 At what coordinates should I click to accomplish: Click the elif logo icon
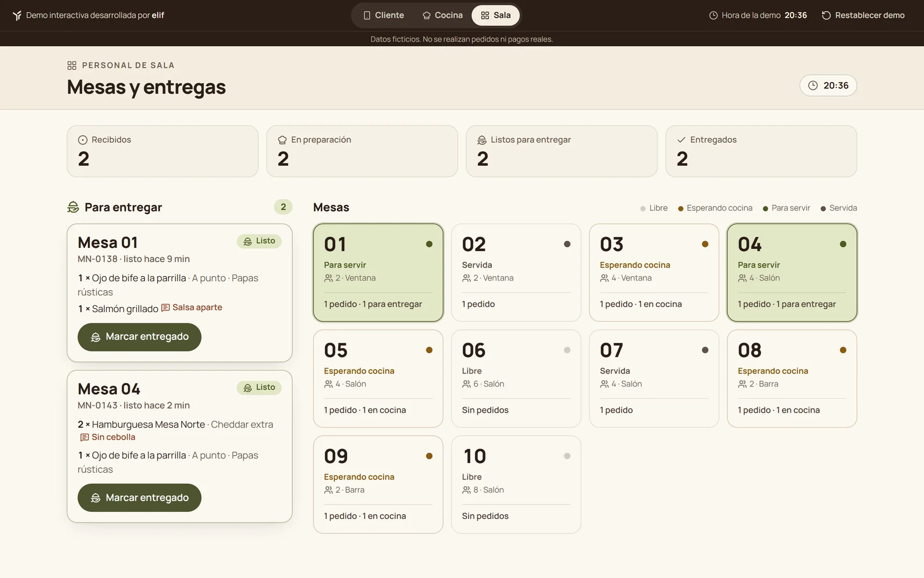tap(17, 15)
